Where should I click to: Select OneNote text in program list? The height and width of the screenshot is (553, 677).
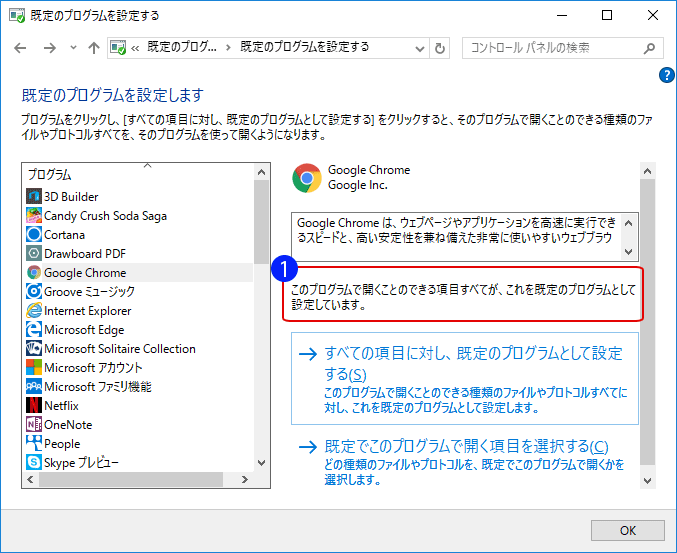click(x=68, y=425)
